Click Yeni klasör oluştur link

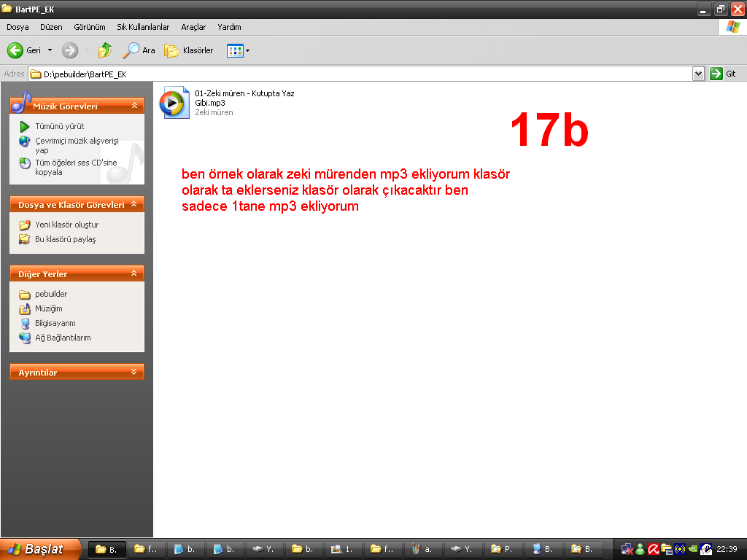66,225
